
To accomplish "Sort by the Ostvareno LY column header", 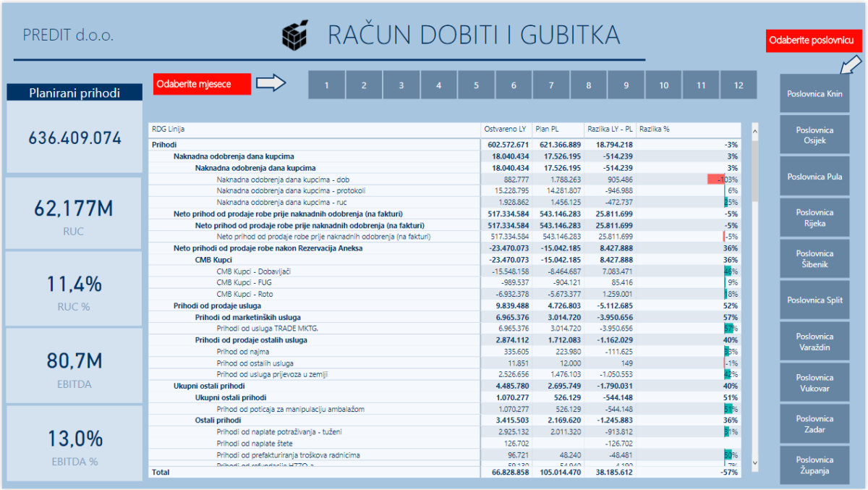I will (x=504, y=129).
